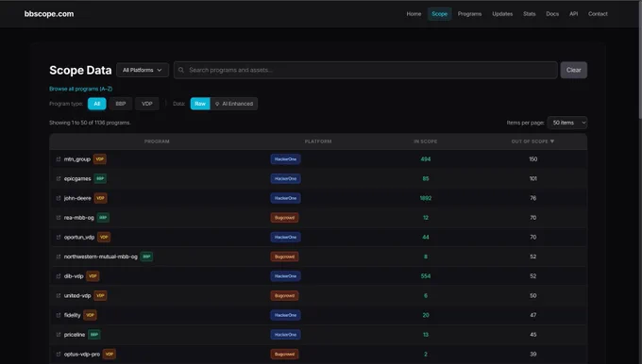The width and height of the screenshot is (642, 364).
Task: Open the Contact nav item
Action: coord(598,14)
